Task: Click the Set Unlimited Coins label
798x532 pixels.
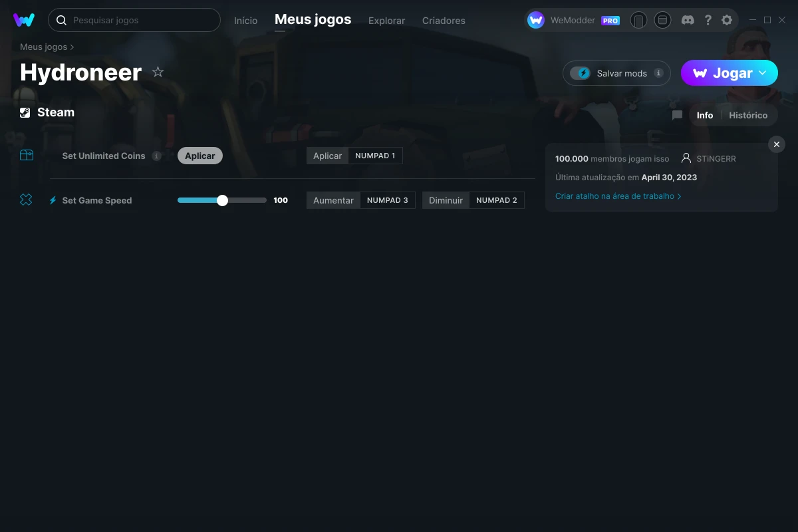Action: click(x=104, y=156)
